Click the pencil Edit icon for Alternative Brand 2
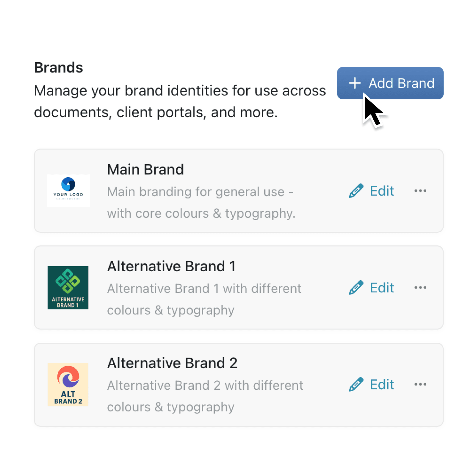 click(356, 384)
